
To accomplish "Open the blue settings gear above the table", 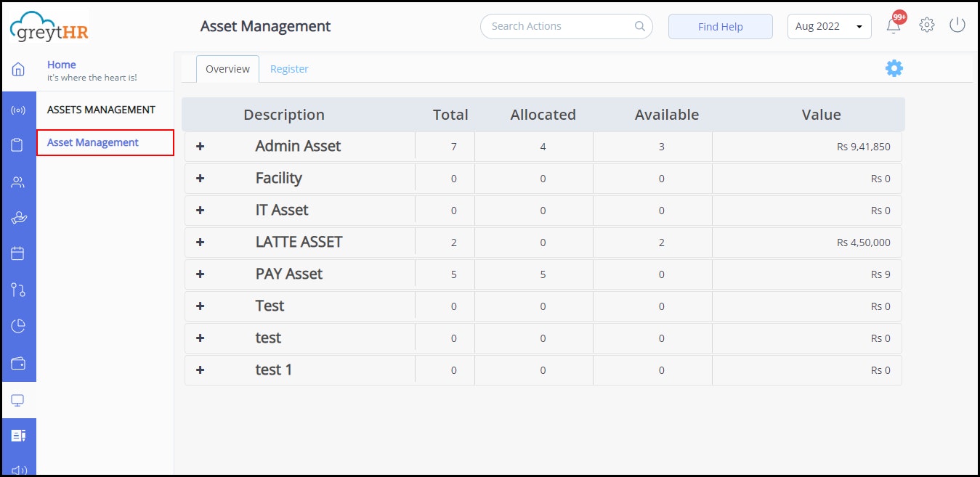I will tap(894, 68).
